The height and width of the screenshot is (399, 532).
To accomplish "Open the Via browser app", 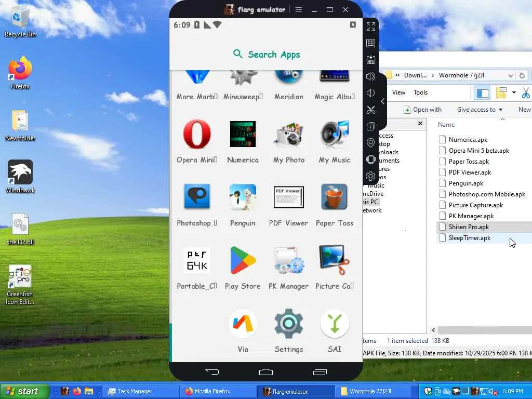I will (243, 323).
